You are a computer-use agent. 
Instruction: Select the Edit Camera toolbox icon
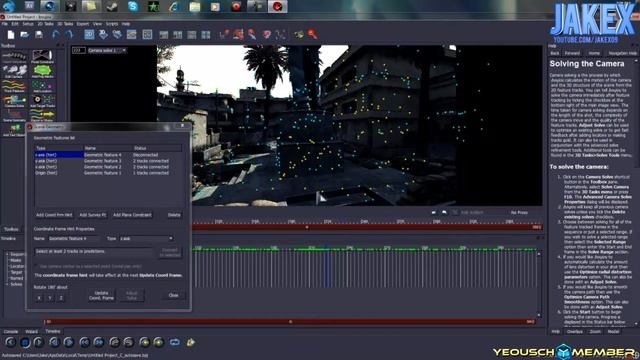14,71
